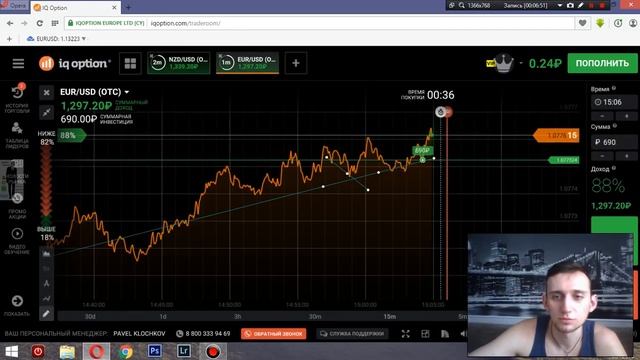
Task: Click the Время info icon
Action: [x=614, y=88]
